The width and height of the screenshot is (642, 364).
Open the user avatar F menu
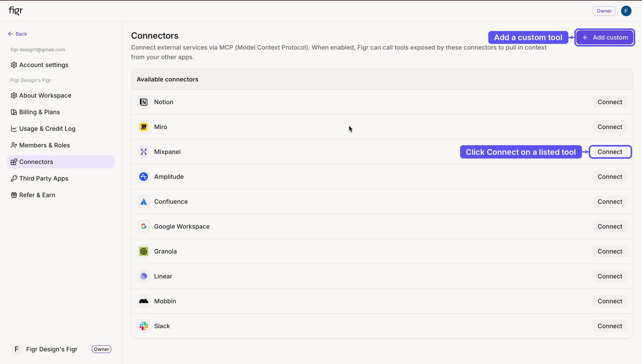click(x=626, y=11)
